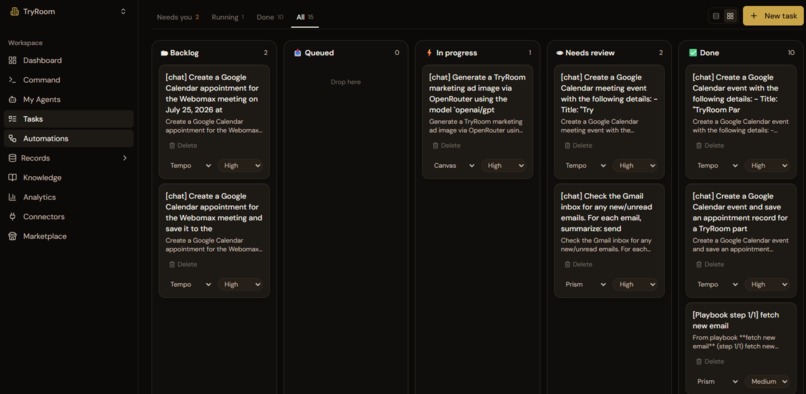This screenshot has width=806, height=394.
Task: Delete the Needs review calendar meeting task
Action: 578,146
